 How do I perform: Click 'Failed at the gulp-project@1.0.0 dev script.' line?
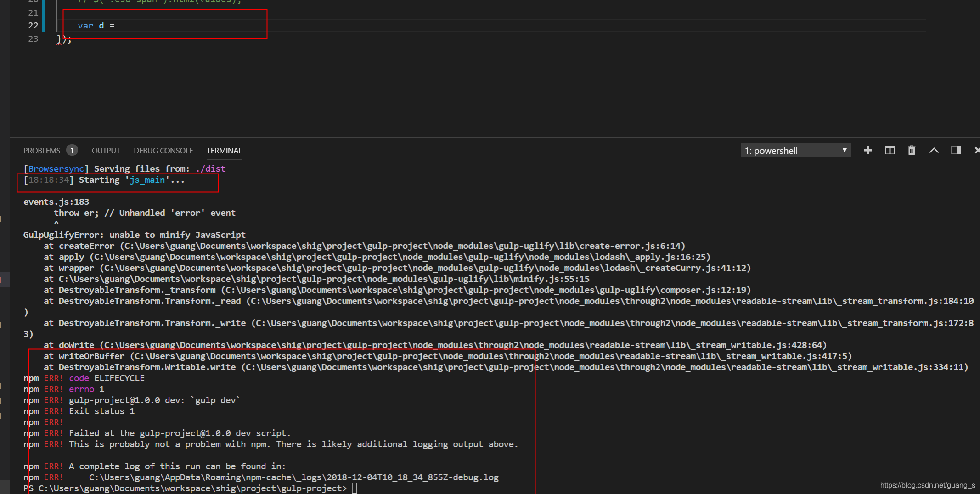coord(180,433)
